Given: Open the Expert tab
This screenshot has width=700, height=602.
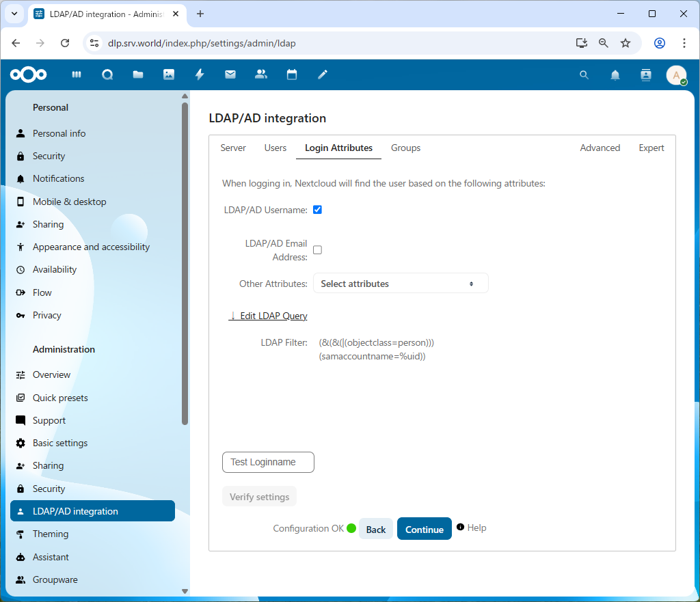Looking at the screenshot, I should click(x=651, y=148).
